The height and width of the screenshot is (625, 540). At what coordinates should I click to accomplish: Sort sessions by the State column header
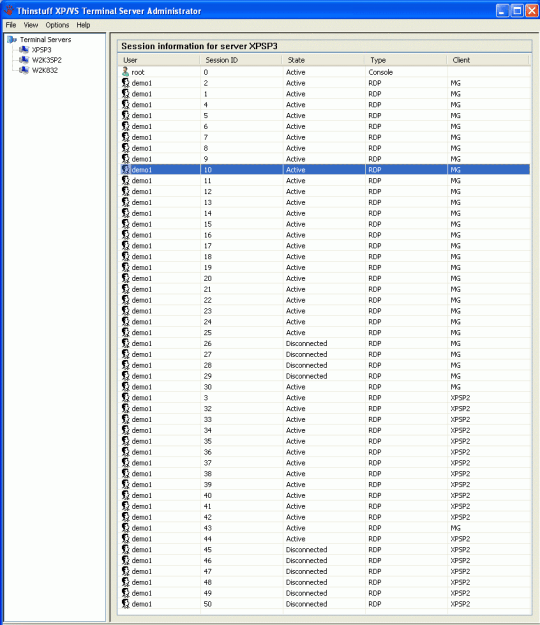tap(323, 60)
